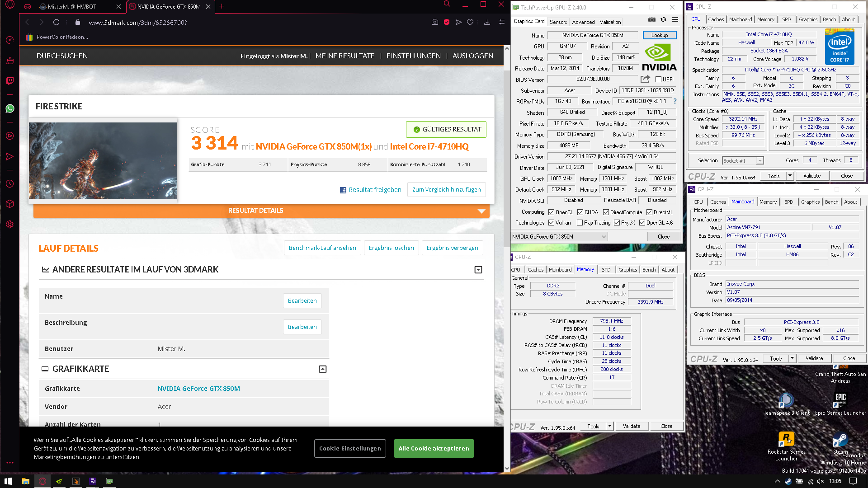Screen dimensions: 868x488
Task: Open new browser tab with plus
Action: pyautogui.click(x=222, y=6)
